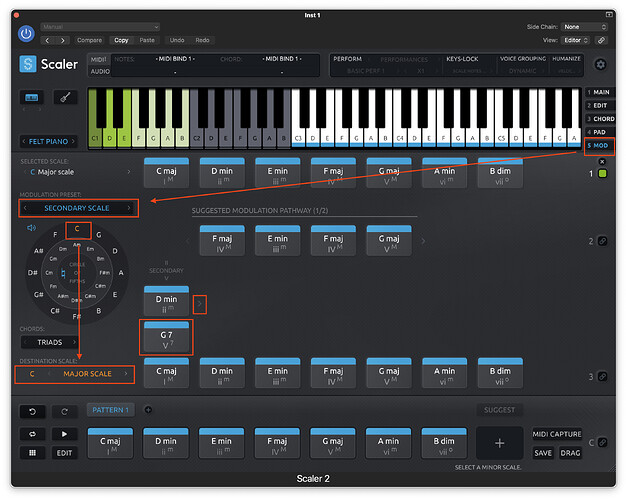This screenshot has width=626, height=500.
Task: Open MAJOR SCALE destination scale selector
Action: click(x=87, y=374)
